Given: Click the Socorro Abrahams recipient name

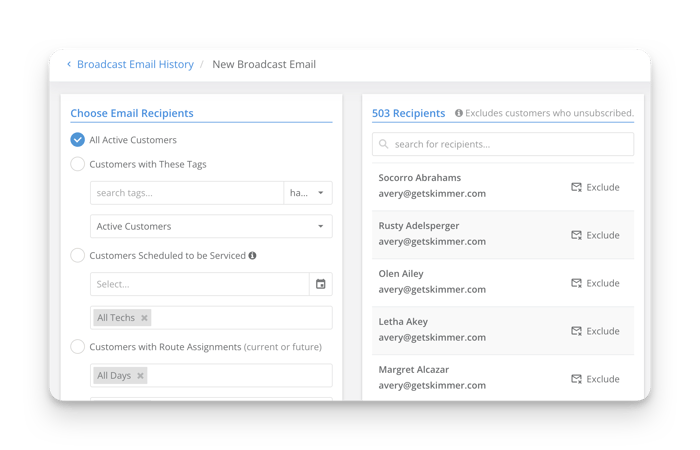Looking at the screenshot, I should 420,178.
